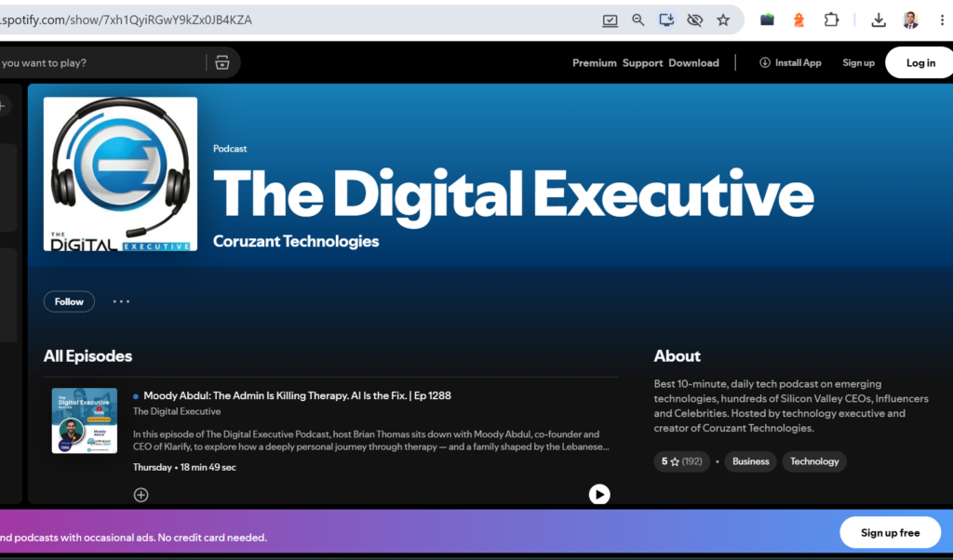The height and width of the screenshot is (560, 953).
Task: Open the Moody Abdul episode thumbnail
Action: (x=85, y=420)
